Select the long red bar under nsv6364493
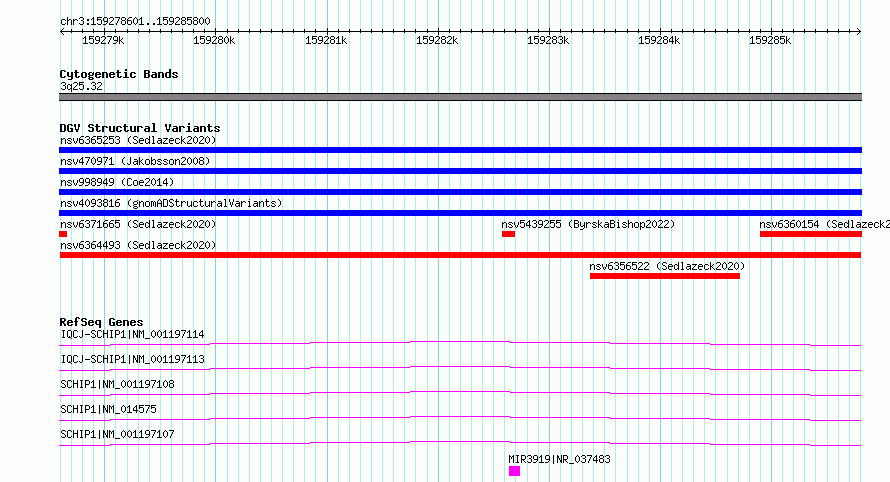Viewport: 890px width, 482px height. pyautogui.click(x=460, y=255)
